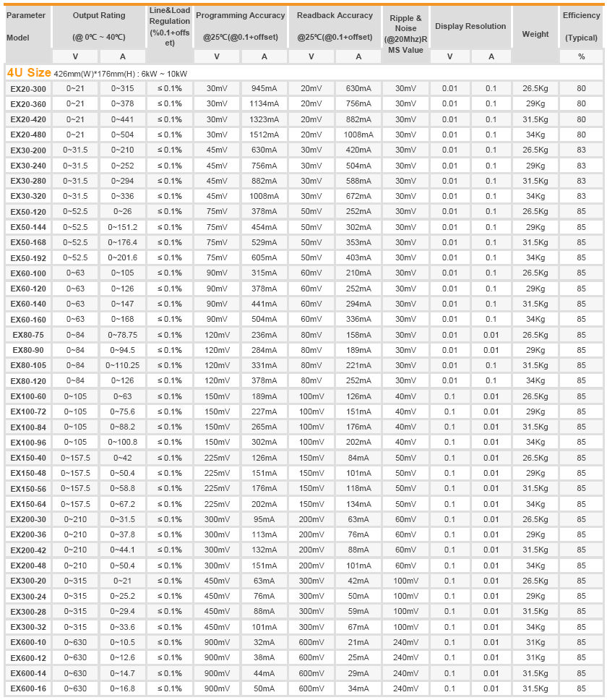Click the EX20-300 model cell
607x700 pixels.
point(28,88)
